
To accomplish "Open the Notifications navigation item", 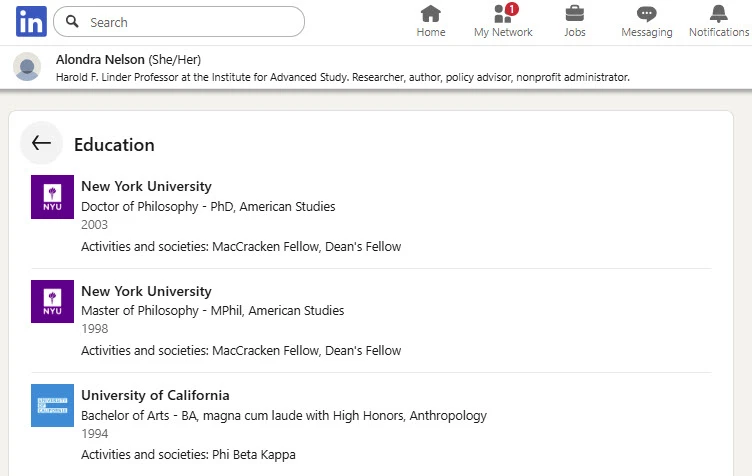I will [718, 22].
